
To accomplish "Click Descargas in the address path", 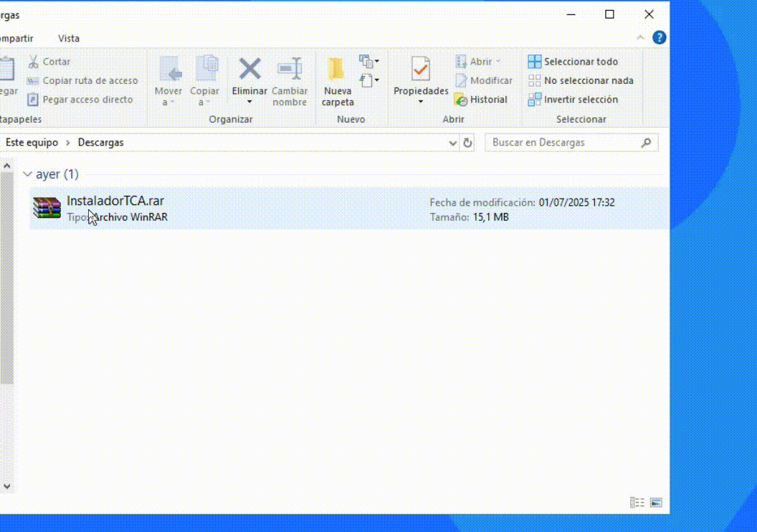I will pyautogui.click(x=101, y=143).
